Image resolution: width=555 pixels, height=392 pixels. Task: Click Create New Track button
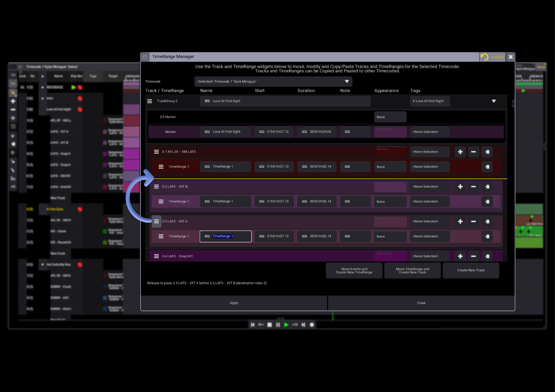[x=471, y=270]
